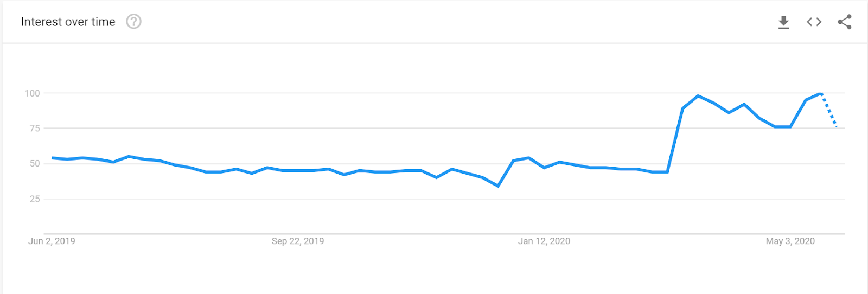Select the Interest over time title
This screenshot has height=294, width=868.
point(68,22)
